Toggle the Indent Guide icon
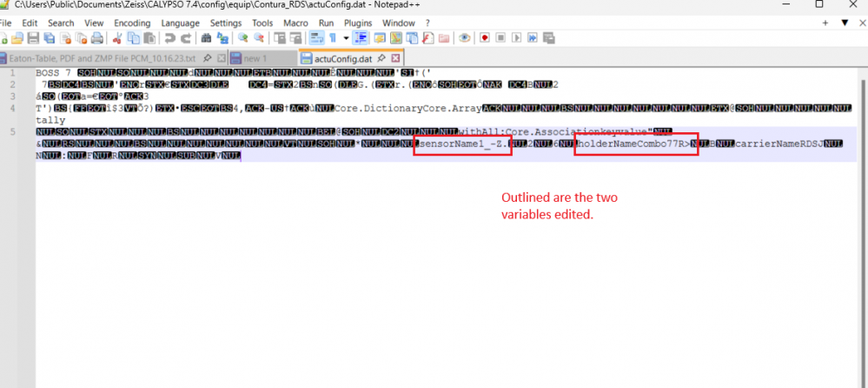Viewport: 868px width, 388px height. coord(360,38)
